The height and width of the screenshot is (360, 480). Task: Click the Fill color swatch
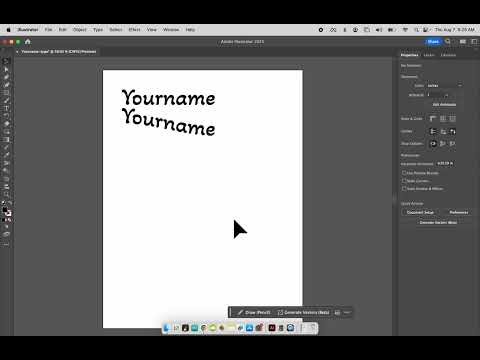tap(5, 210)
